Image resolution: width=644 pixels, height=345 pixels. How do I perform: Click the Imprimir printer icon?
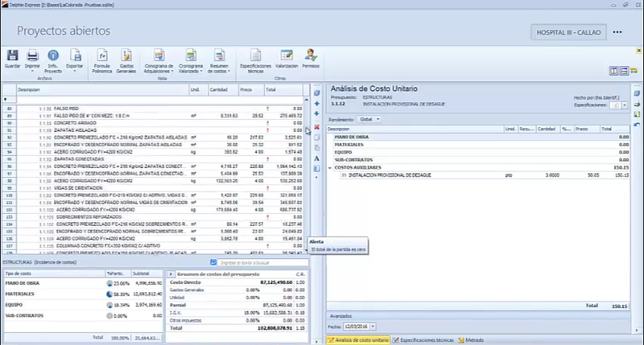32,55
